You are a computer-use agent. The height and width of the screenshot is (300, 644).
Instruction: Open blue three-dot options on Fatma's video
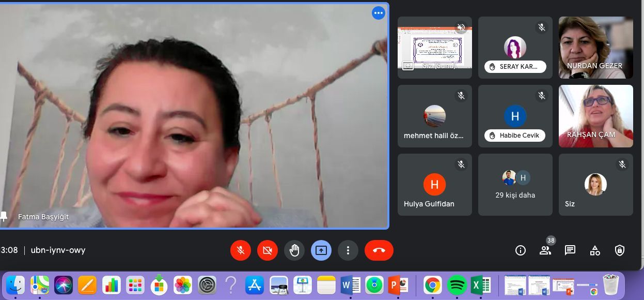(x=379, y=13)
